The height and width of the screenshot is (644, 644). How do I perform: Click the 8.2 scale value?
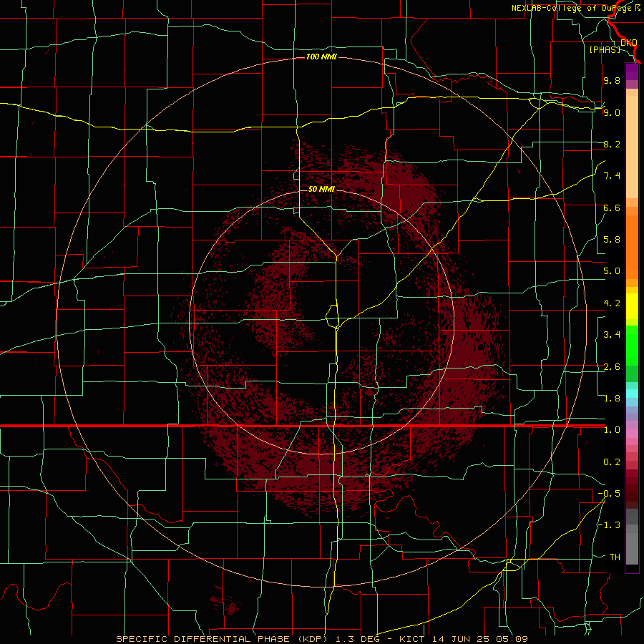click(612, 144)
